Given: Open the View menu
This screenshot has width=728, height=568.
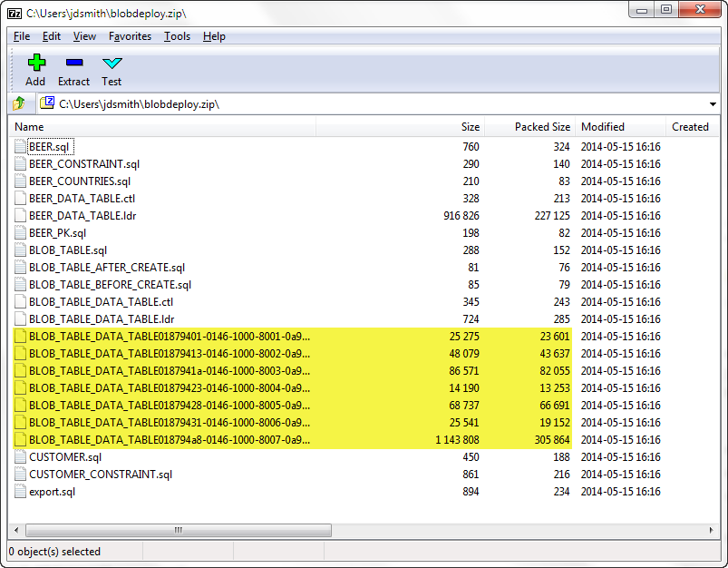Looking at the screenshot, I should tap(84, 36).
